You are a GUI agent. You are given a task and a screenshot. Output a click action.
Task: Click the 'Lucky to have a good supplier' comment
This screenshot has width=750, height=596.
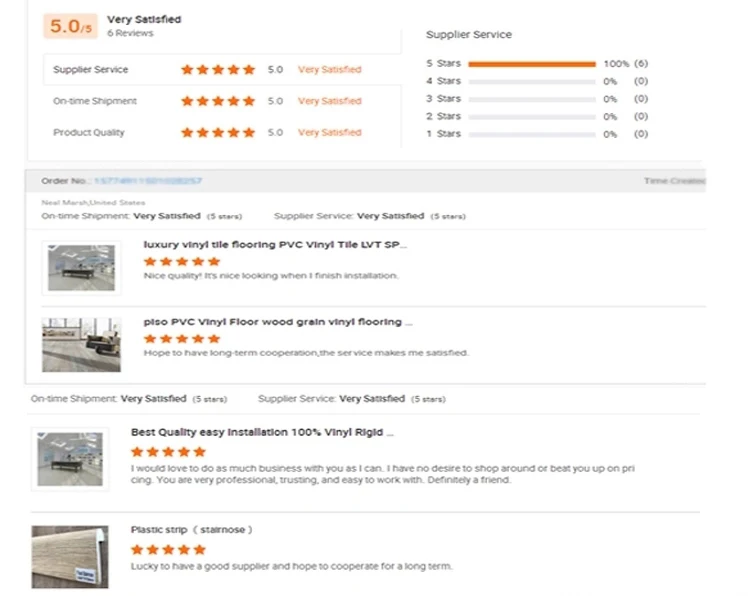[x=292, y=566]
